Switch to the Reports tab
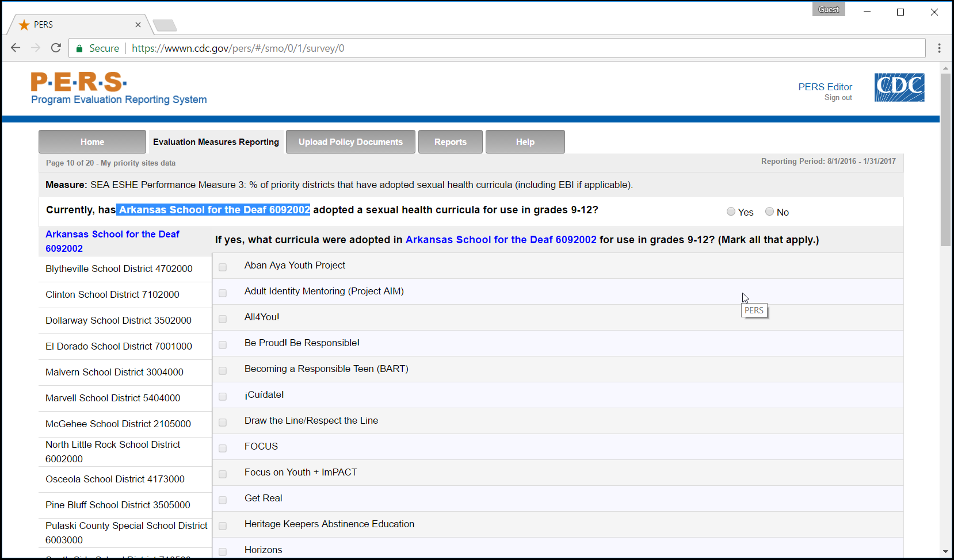This screenshot has height=560, width=954. [x=450, y=142]
